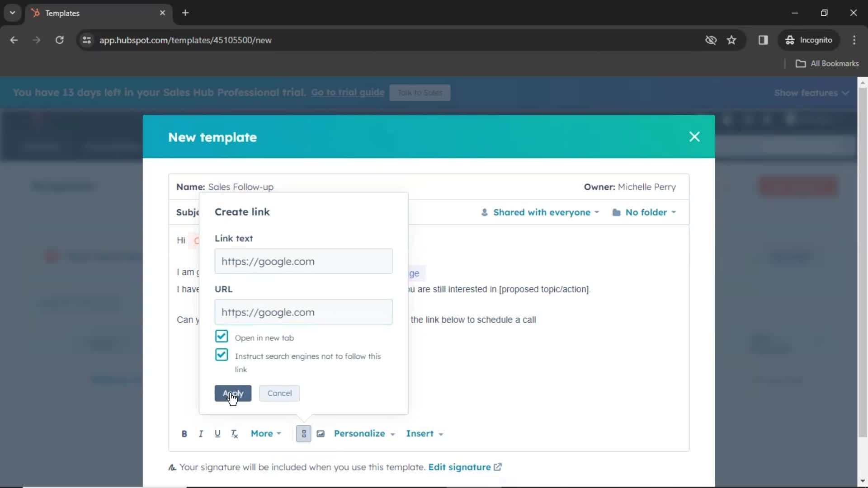Click Cancel in the Create link popup
The image size is (868, 488).
(279, 394)
